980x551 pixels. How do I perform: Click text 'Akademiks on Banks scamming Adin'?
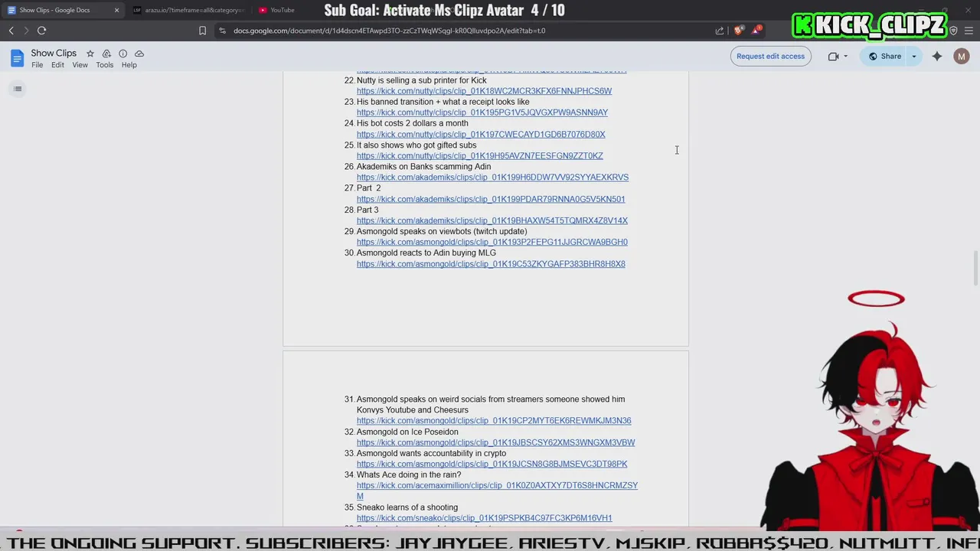click(x=423, y=166)
